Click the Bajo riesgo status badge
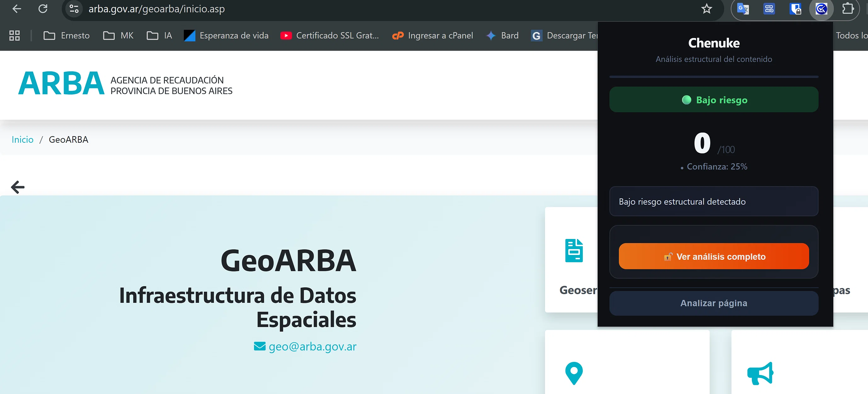868x394 pixels. 714,100
